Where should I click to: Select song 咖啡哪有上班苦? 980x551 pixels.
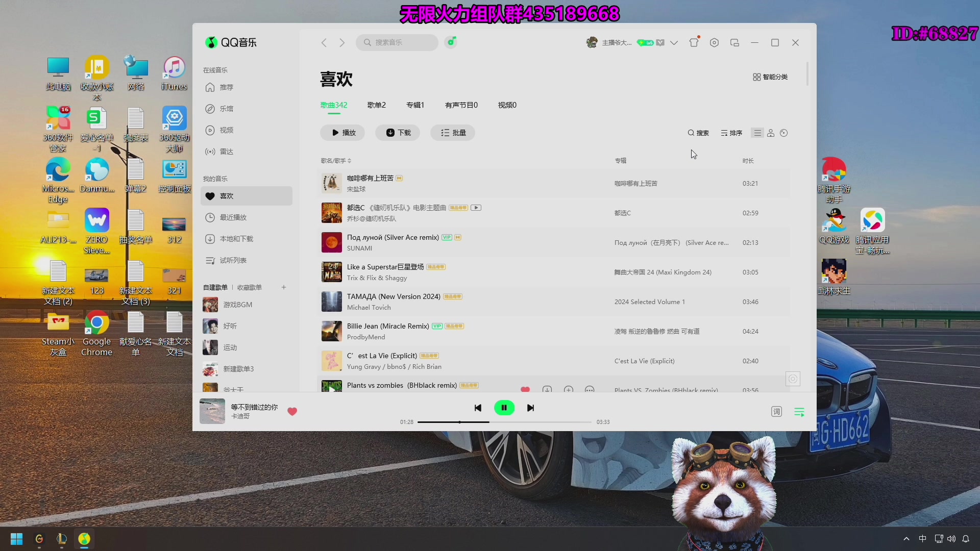553,183
